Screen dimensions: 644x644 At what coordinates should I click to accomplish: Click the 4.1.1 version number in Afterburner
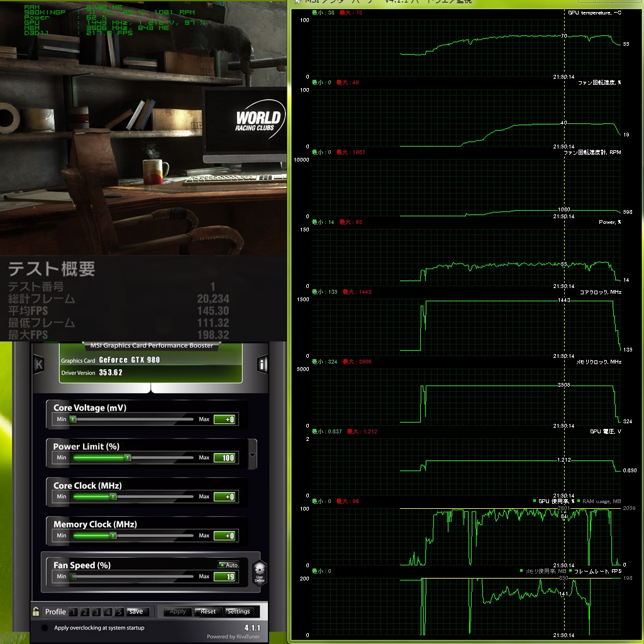pyautogui.click(x=252, y=628)
